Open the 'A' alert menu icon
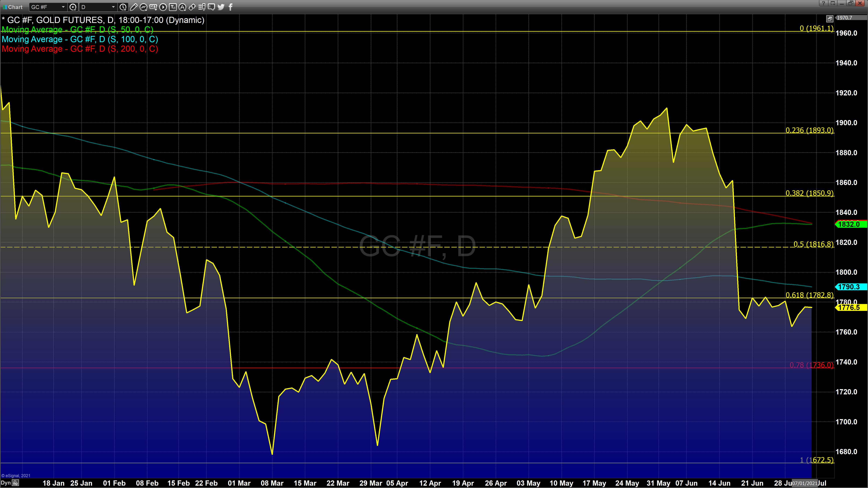 coord(183,7)
